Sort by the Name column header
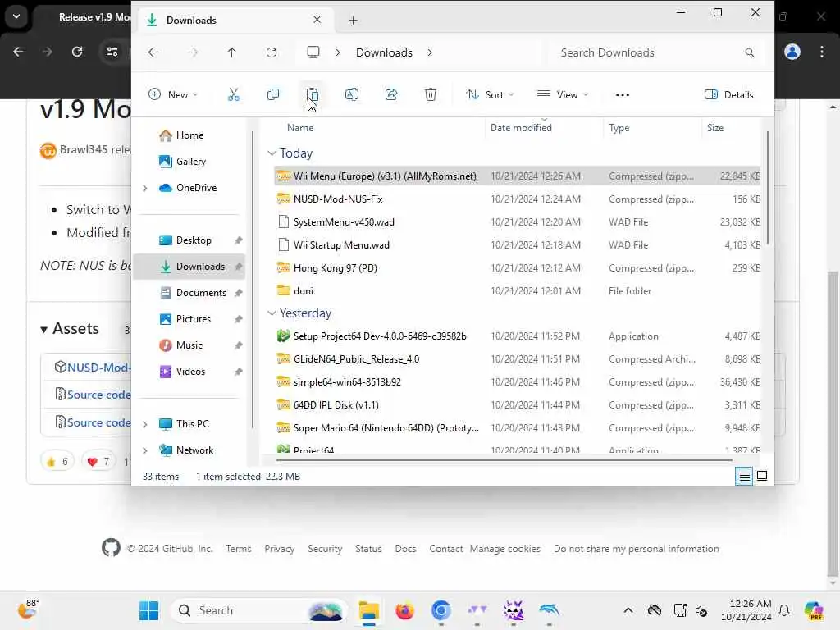 (x=300, y=127)
